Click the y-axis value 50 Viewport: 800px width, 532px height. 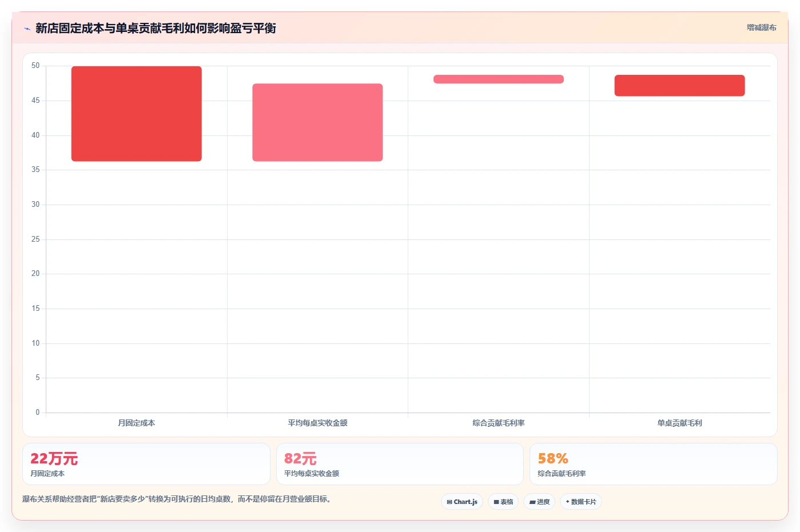pyautogui.click(x=35, y=66)
